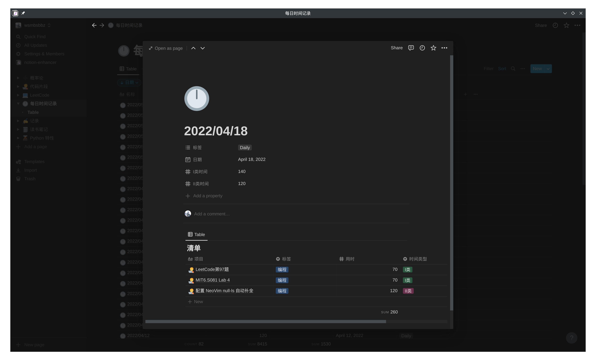Collapse the 每日时间记录 page in sidebar
Image resolution: width=596 pixels, height=364 pixels.
[18, 103]
